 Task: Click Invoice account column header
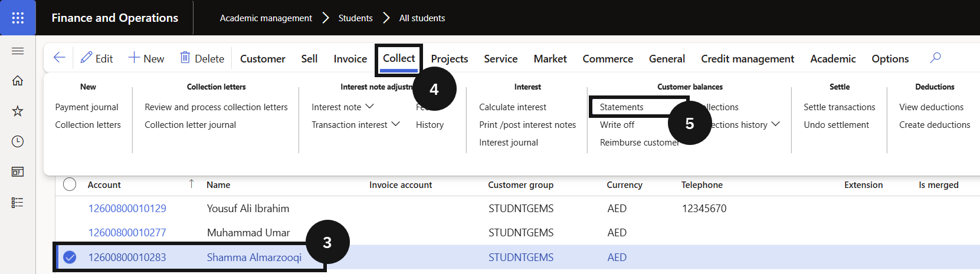(401, 185)
